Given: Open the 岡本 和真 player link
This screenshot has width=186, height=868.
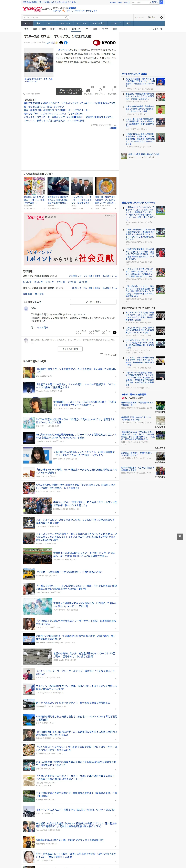Looking at the screenshot, I should (x=28, y=294).
